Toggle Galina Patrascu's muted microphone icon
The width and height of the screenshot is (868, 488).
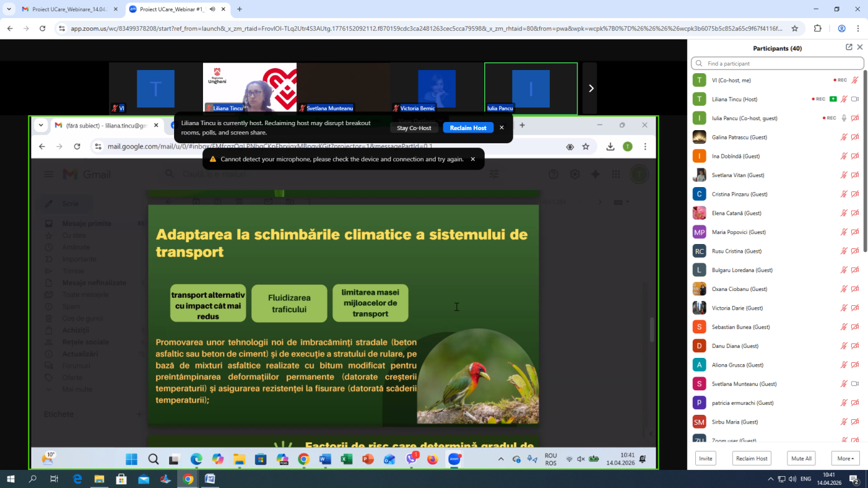click(844, 137)
